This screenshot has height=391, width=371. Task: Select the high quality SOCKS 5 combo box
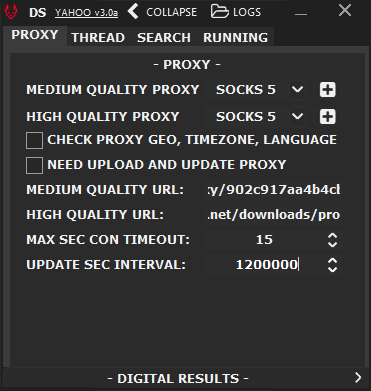(256, 117)
